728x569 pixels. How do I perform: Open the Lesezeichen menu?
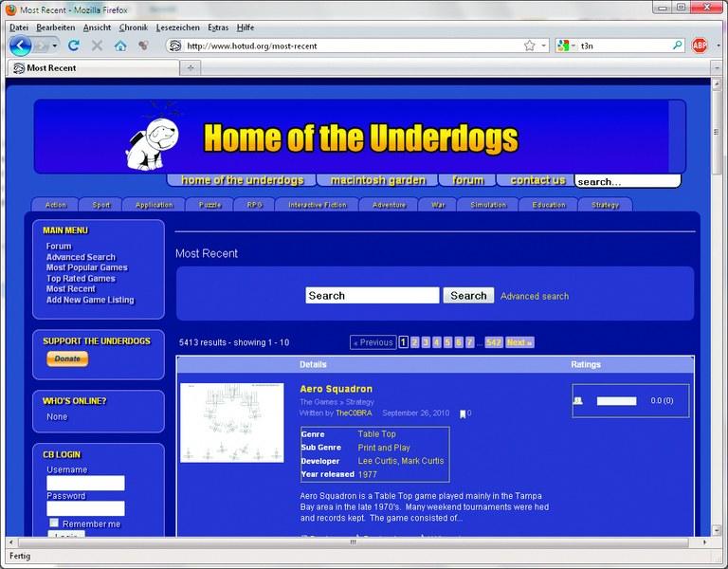point(176,28)
